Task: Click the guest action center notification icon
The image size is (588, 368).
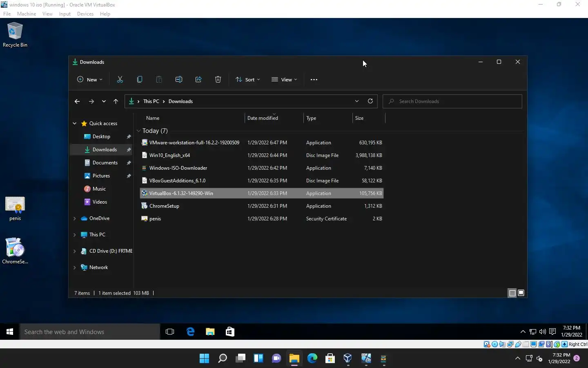Action: [552, 332]
